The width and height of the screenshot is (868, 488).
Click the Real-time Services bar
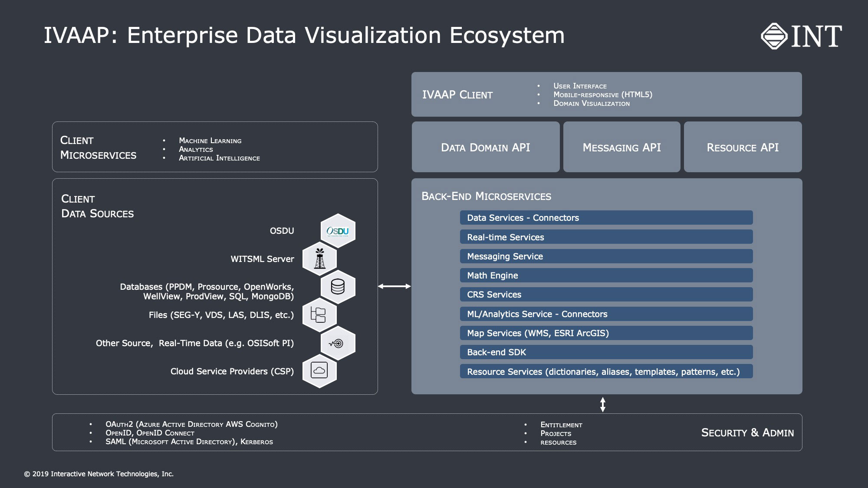click(x=606, y=237)
